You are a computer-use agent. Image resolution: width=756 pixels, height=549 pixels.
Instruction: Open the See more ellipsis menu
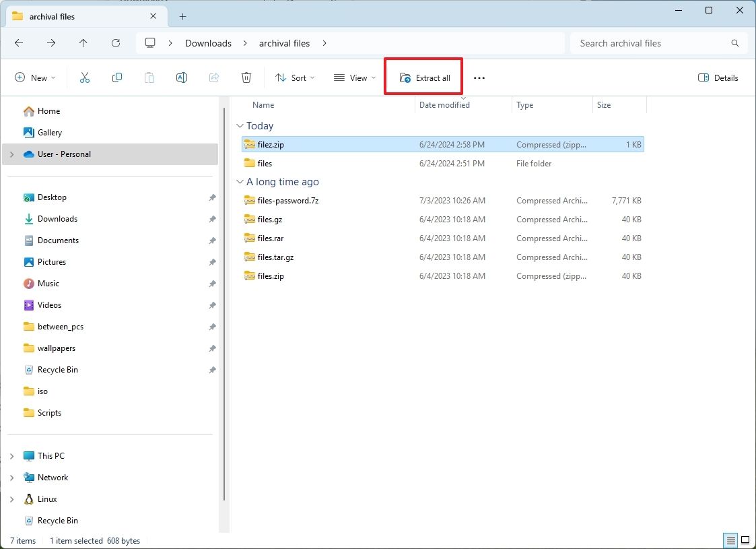pyautogui.click(x=479, y=77)
